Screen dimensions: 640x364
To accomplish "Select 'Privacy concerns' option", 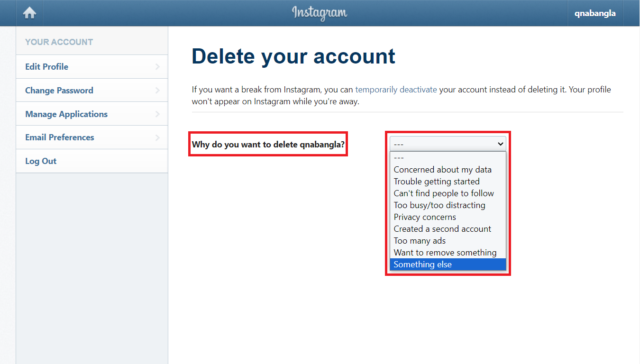I will [424, 217].
